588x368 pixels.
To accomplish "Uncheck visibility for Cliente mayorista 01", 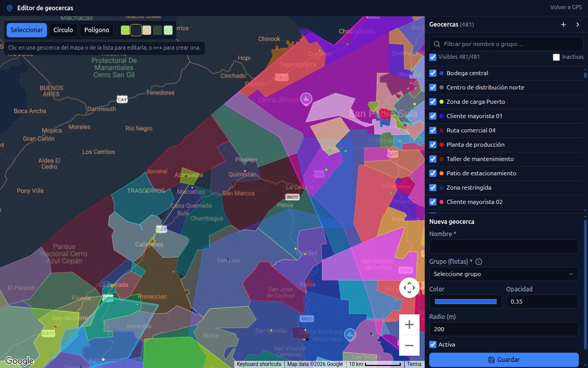I will click(x=433, y=116).
